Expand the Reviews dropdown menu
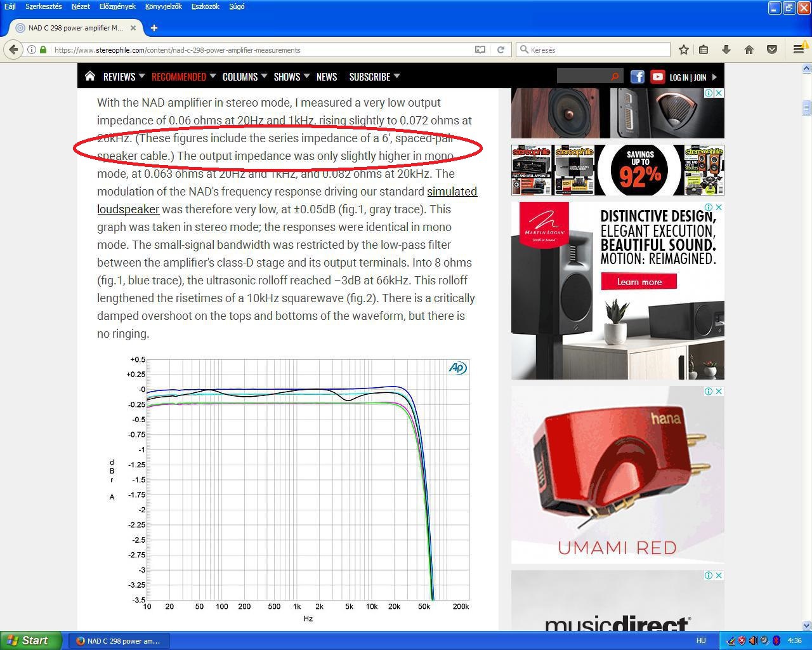 [x=124, y=76]
